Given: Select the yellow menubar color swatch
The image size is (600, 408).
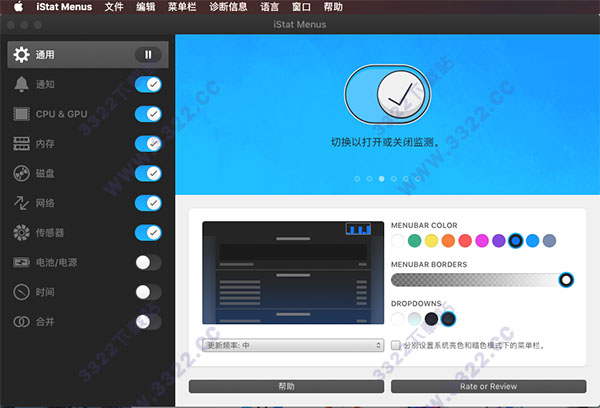Looking at the screenshot, I should pyautogui.click(x=431, y=241).
